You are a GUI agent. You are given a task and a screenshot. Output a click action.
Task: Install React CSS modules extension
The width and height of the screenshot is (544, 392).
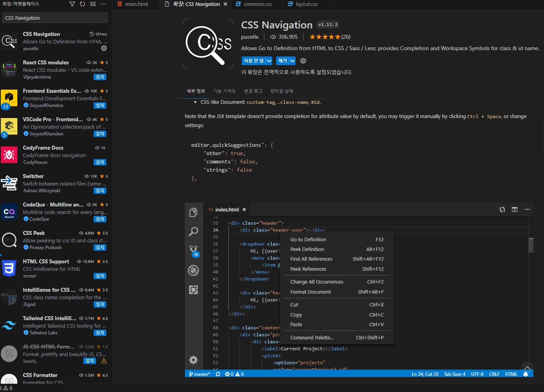click(100, 77)
